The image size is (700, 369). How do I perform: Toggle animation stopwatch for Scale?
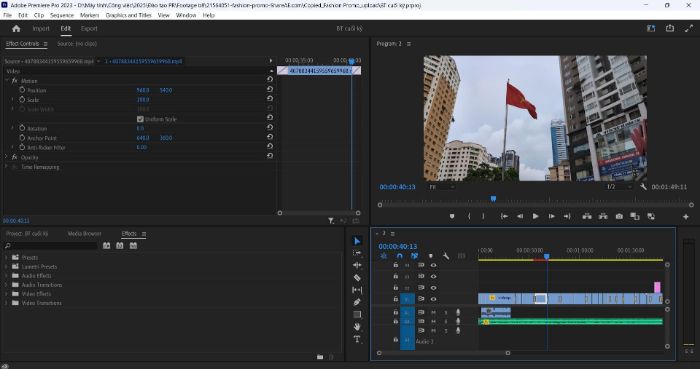pos(22,100)
